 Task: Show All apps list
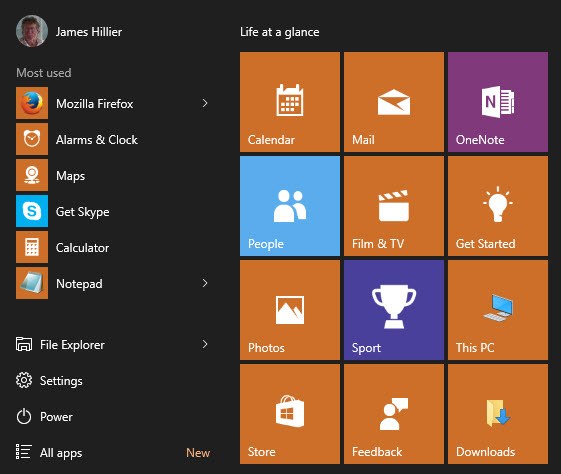[49, 453]
